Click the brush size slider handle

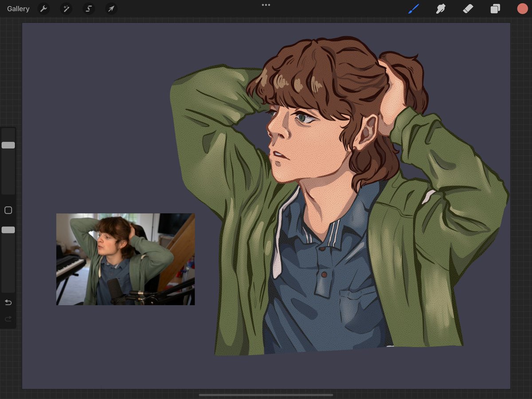pos(8,145)
